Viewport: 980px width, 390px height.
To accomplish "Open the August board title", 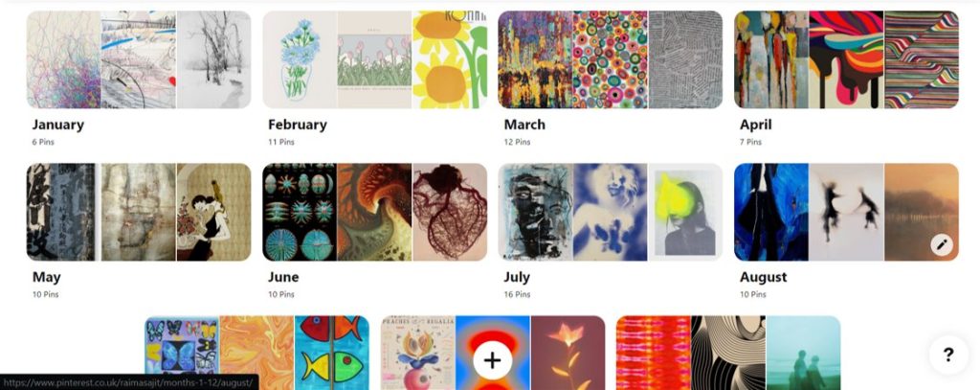I will coord(763,277).
